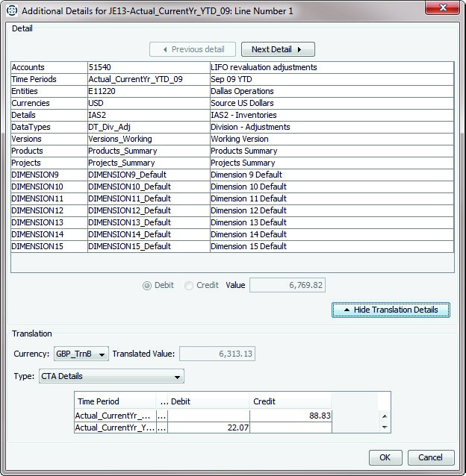Click OK to confirm dialog
This screenshot has width=466, height=476.
tap(385, 457)
